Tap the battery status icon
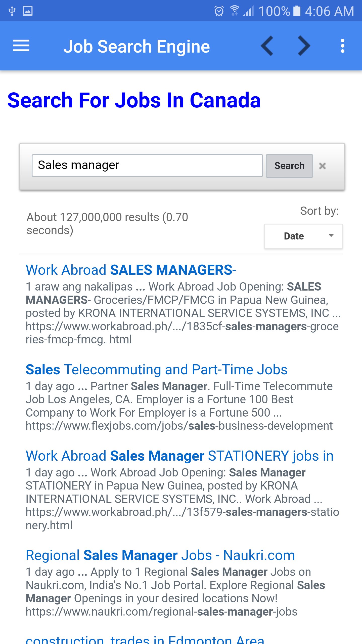Screen dimensions: 362x644 point(297,11)
